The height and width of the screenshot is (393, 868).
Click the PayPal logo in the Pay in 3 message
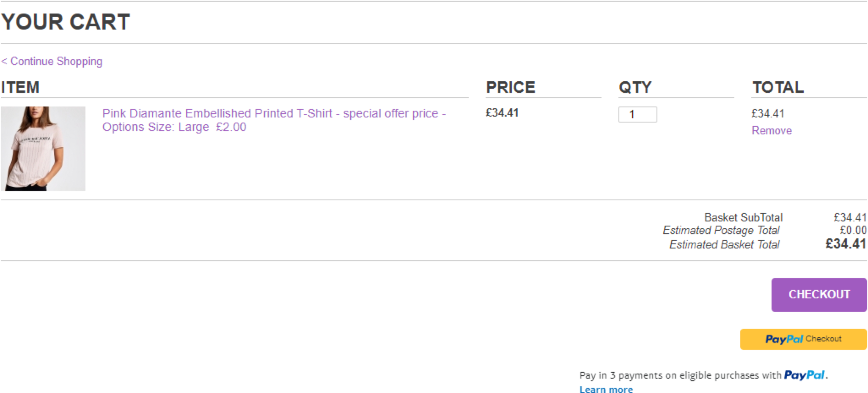tap(804, 375)
